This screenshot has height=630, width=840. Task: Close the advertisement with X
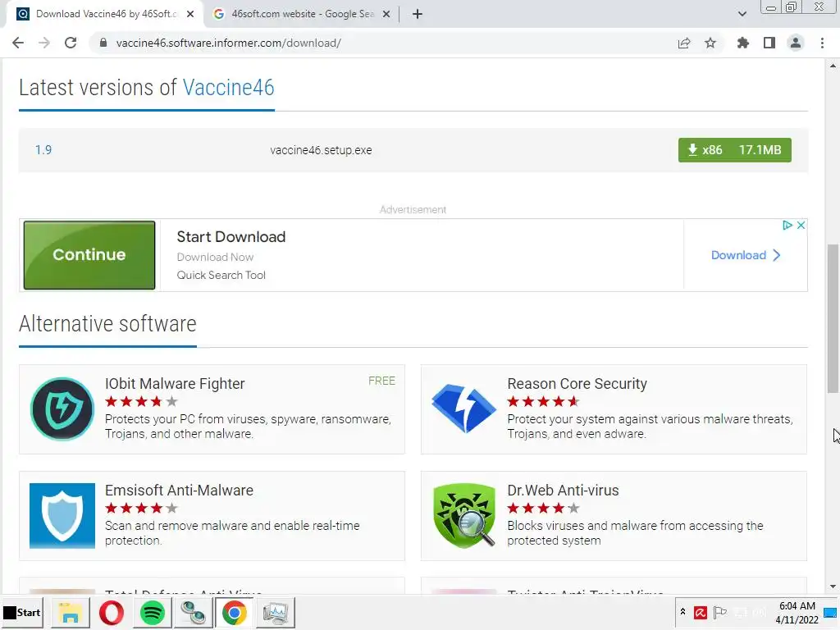coord(801,225)
